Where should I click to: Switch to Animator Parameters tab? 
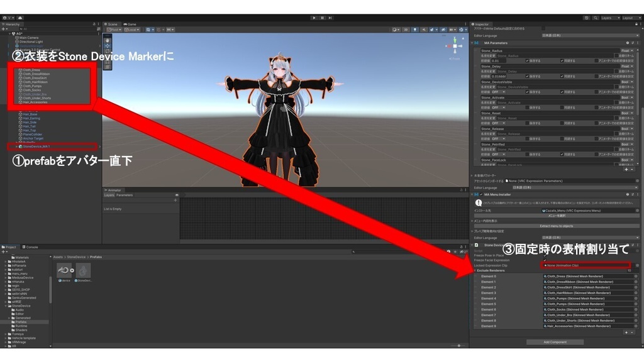[x=125, y=195]
